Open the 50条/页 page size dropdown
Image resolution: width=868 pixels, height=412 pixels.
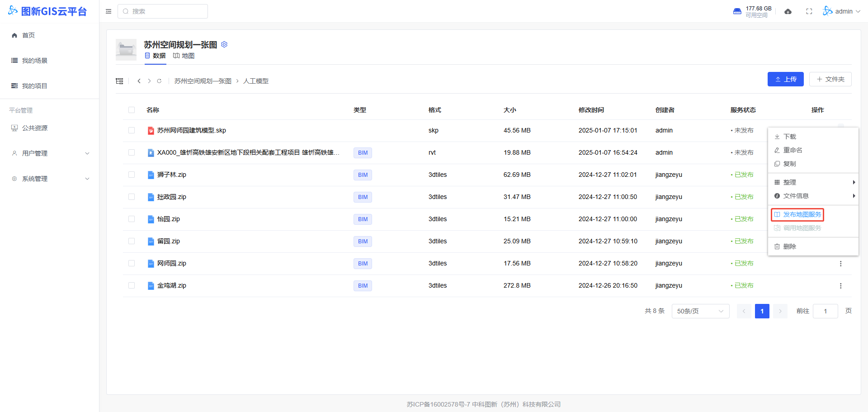point(700,311)
